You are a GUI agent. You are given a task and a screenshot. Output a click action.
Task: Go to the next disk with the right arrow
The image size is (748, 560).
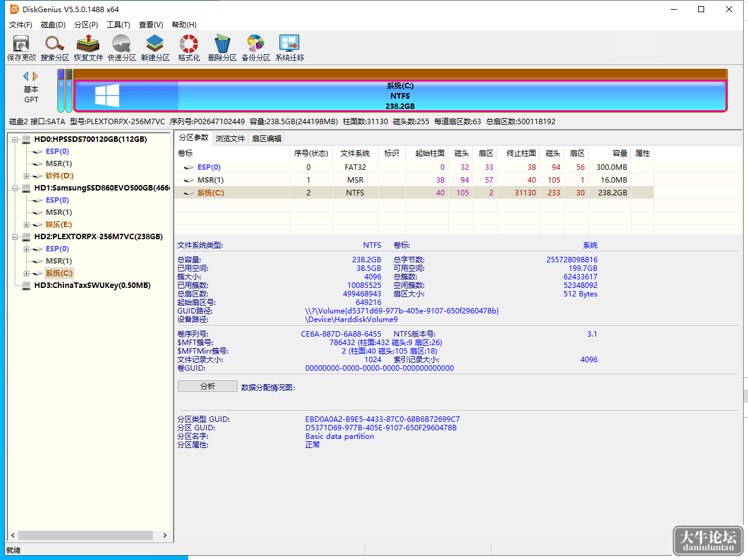click(35, 76)
